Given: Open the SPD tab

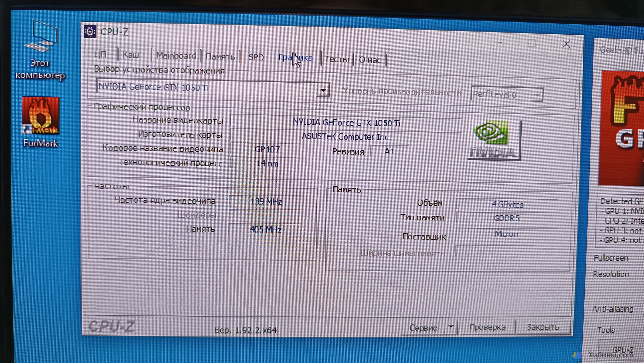Looking at the screenshot, I should click(x=256, y=58).
